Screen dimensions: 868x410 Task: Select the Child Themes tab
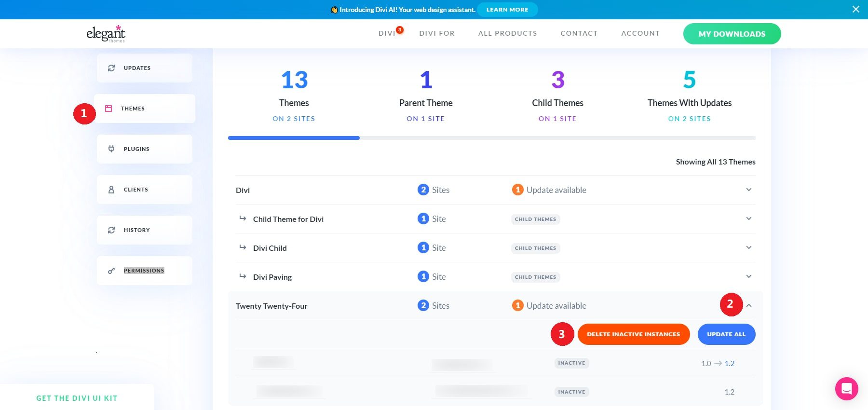[557, 96]
